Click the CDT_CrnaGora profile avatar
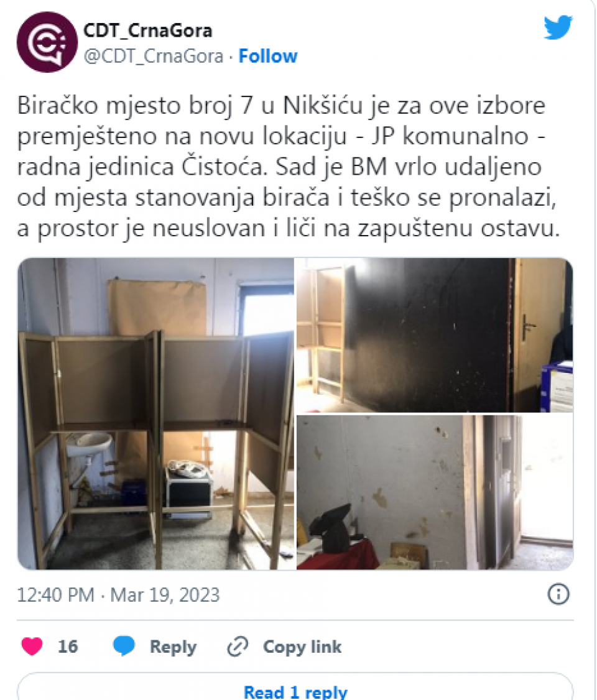The image size is (597, 700). 47,42
